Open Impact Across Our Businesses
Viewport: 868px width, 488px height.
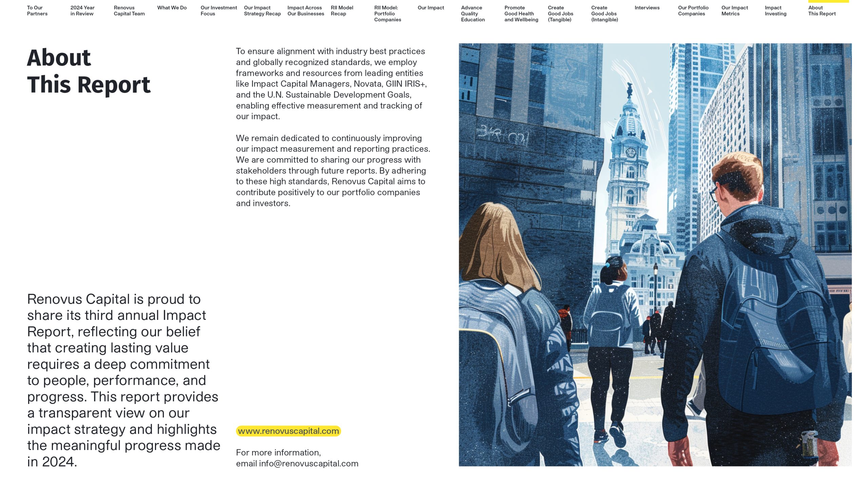tap(306, 11)
